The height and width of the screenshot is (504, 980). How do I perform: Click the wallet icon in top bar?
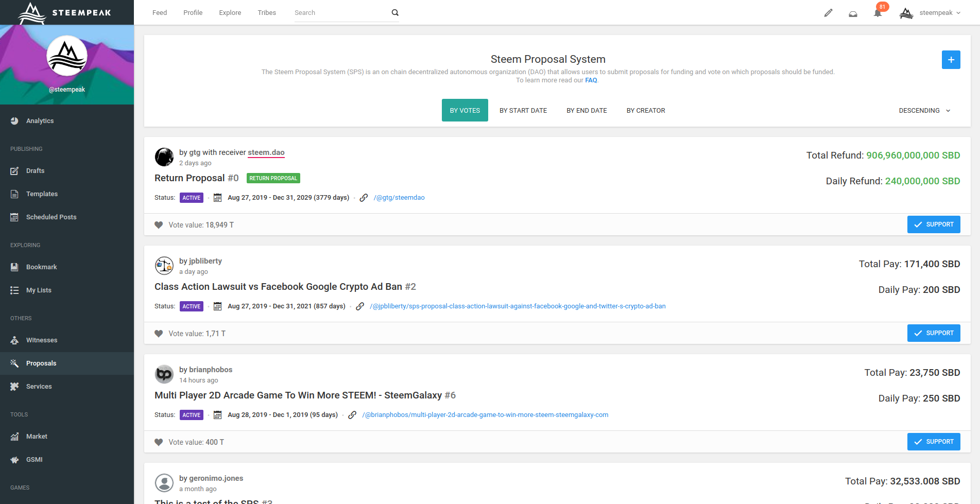tap(853, 13)
